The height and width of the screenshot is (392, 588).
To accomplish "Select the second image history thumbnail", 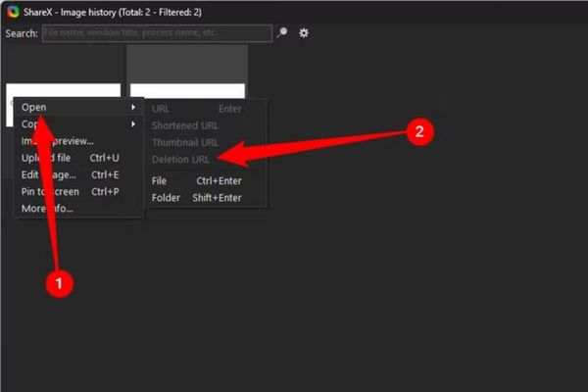I will pos(187,72).
